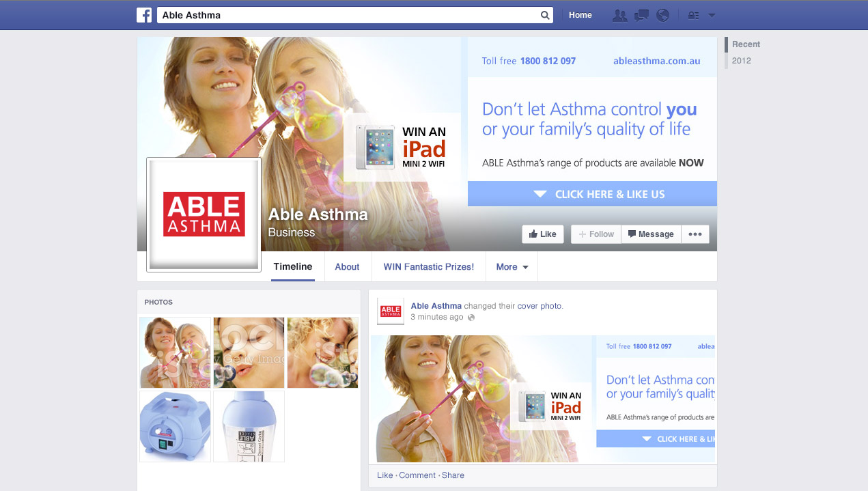The width and height of the screenshot is (868, 491).
Task: Open the PHOTOS section header
Action: pos(158,302)
